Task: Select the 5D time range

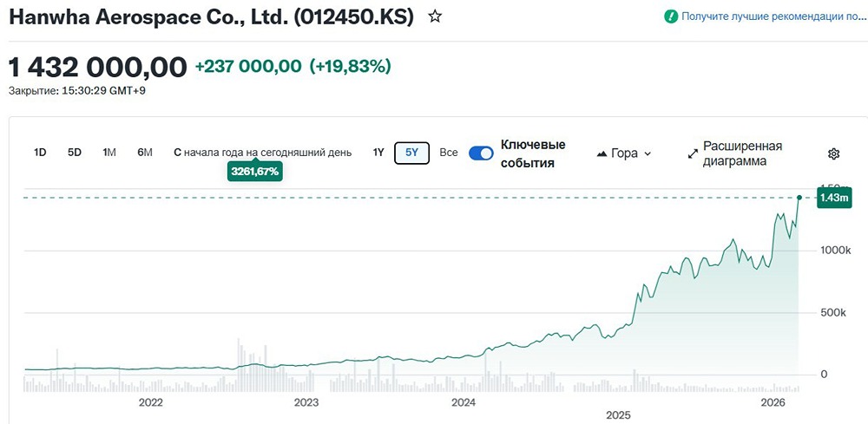Action: (x=75, y=153)
